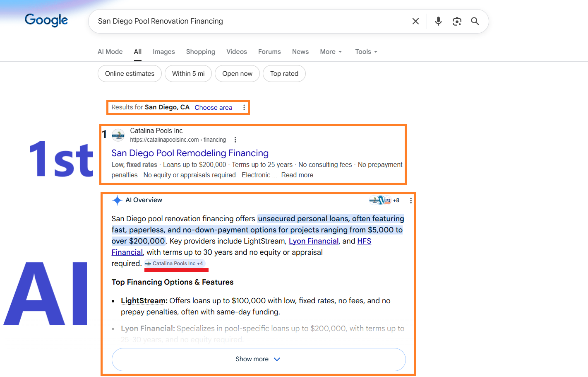Image resolution: width=588 pixels, height=377 pixels.
Task: Apply the Within 5 mi filter chip
Action: 188,74
